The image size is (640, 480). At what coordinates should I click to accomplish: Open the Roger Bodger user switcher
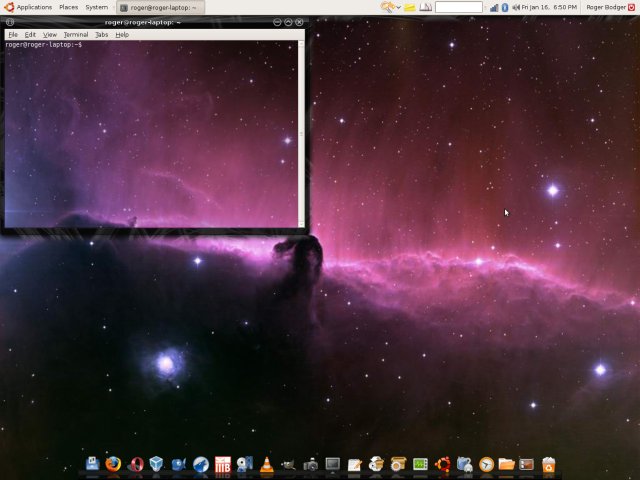point(606,7)
